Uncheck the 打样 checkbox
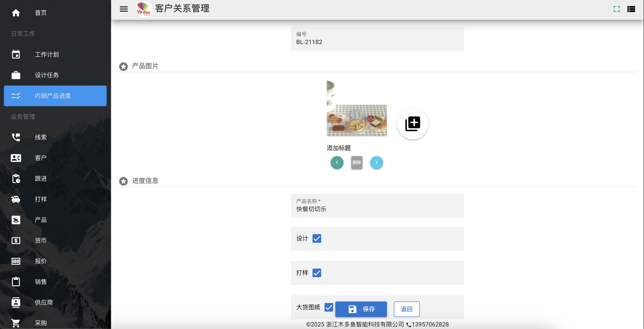Screen dimensions: 644x329 click(317, 273)
